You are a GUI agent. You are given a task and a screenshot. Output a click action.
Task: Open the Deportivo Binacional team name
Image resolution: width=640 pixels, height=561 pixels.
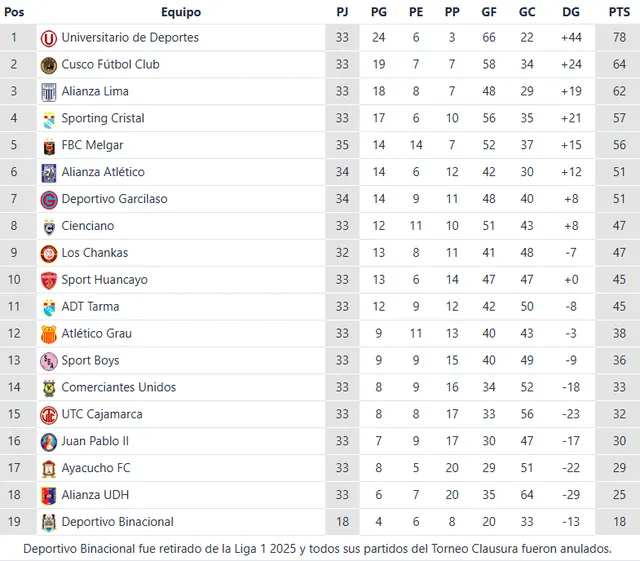pyautogui.click(x=117, y=522)
